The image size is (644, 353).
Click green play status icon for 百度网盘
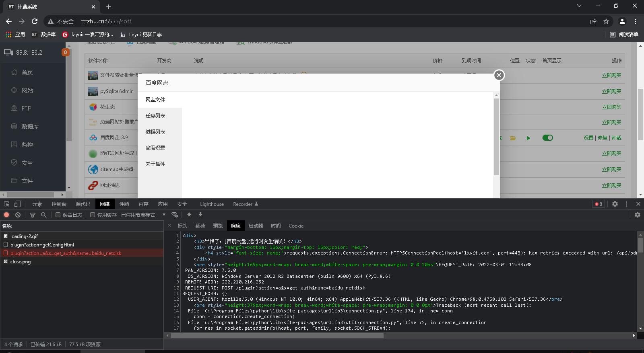coord(528,138)
